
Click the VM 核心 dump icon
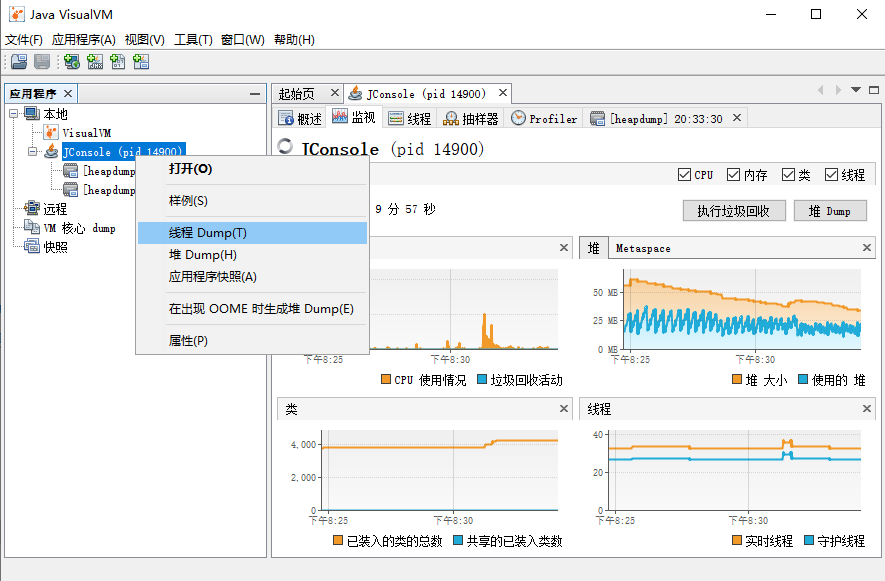coord(32,228)
